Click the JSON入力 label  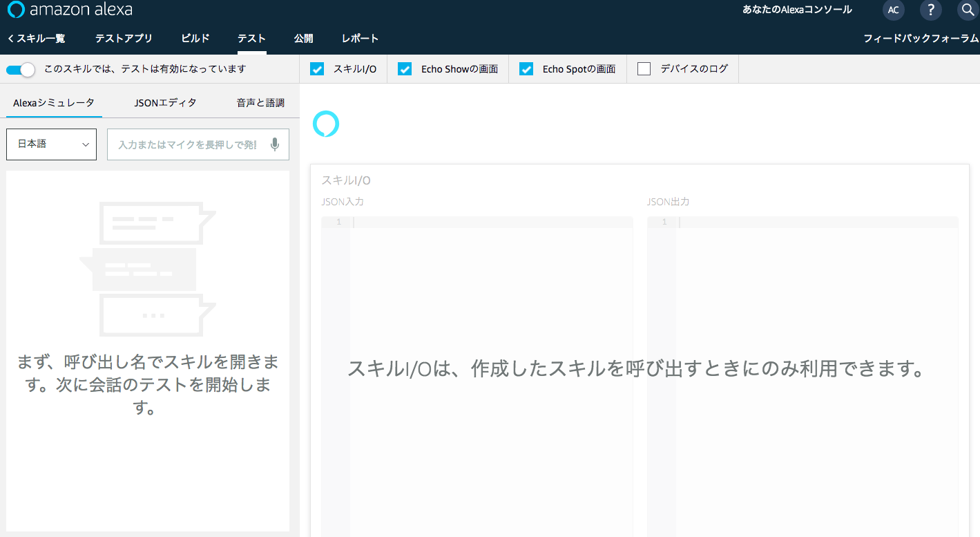pyautogui.click(x=343, y=202)
